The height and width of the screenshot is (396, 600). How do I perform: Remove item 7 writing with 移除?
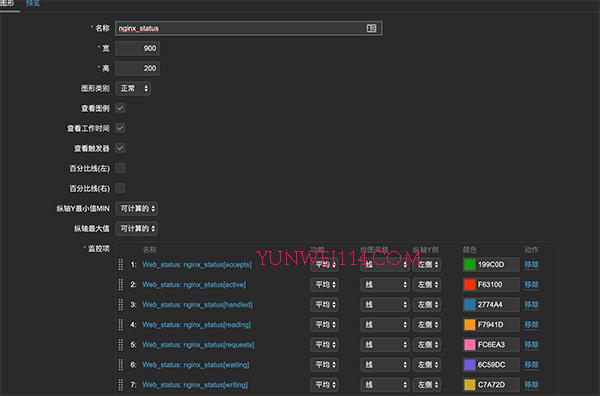coord(532,385)
